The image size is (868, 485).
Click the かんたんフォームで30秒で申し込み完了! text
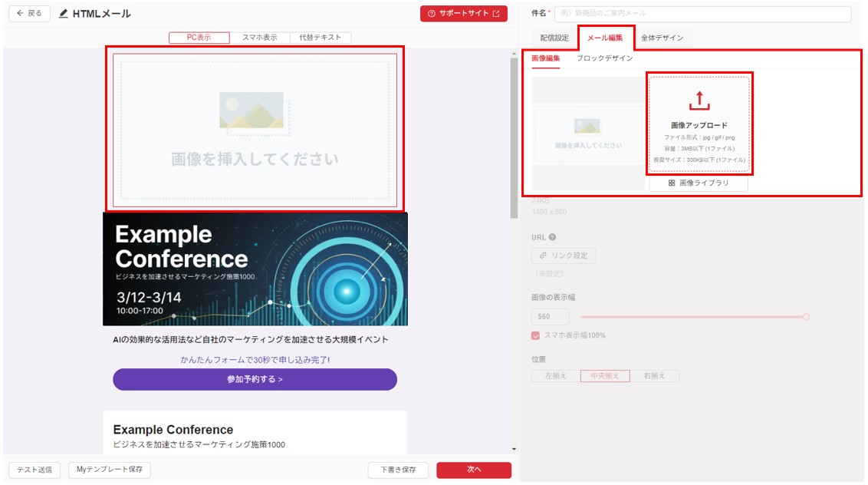click(x=255, y=360)
